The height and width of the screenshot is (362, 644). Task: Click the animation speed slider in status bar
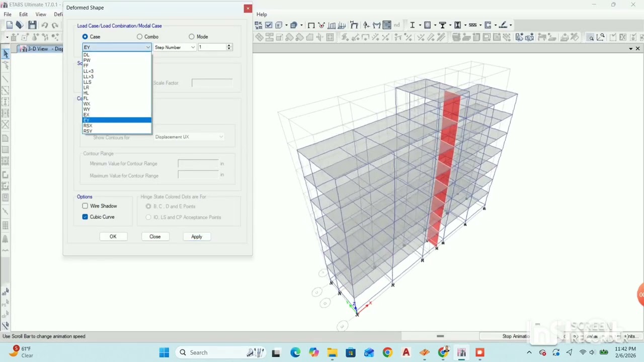click(x=440, y=336)
